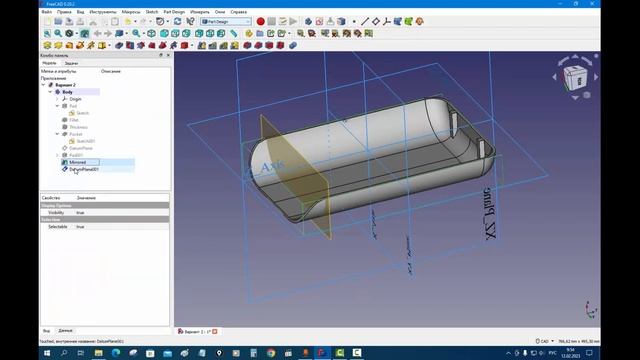Collapse the Pad node
640x360 pixels.
[x=57, y=106]
